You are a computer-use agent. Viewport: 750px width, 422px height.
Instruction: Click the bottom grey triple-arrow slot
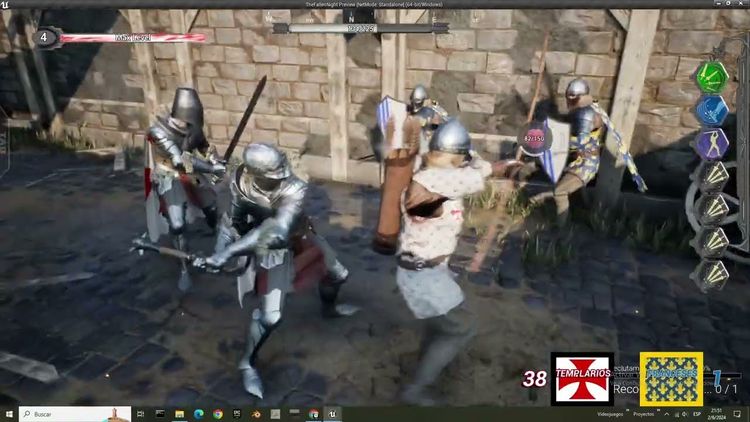(x=713, y=276)
